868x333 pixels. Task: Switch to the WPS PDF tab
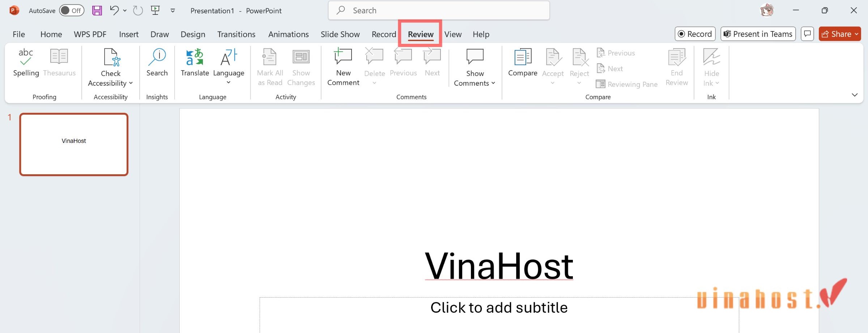pos(90,34)
